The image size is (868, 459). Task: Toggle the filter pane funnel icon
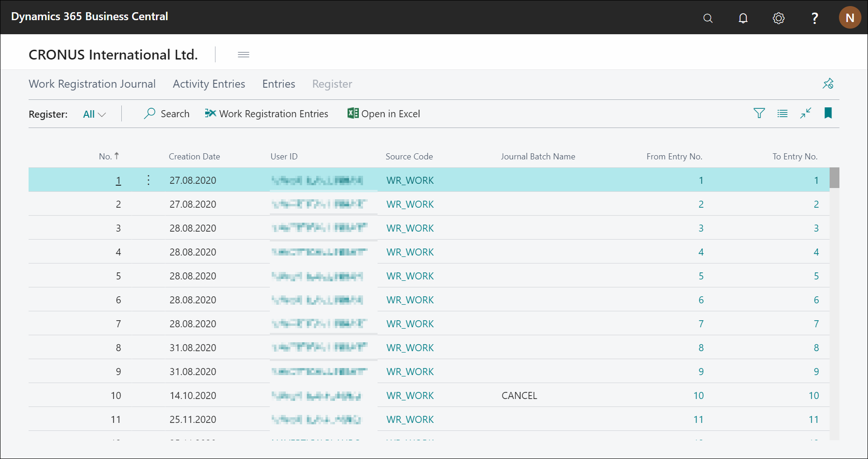coord(759,113)
